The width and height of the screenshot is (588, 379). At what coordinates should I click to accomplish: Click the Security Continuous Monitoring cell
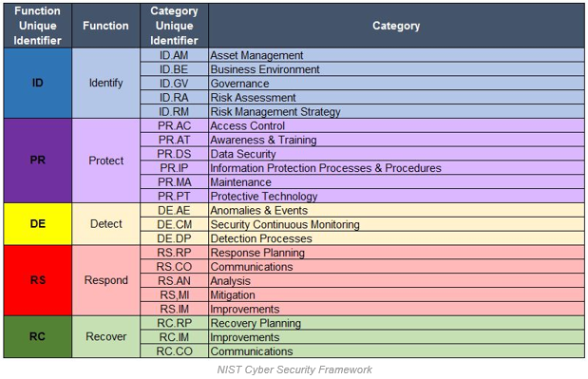tap(396, 224)
